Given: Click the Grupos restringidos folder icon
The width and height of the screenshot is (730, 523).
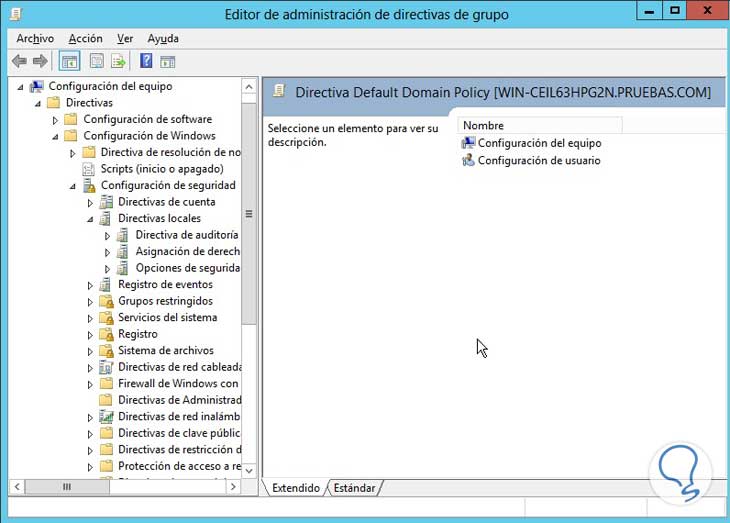Looking at the screenshot, I should [x=106, y=301].
